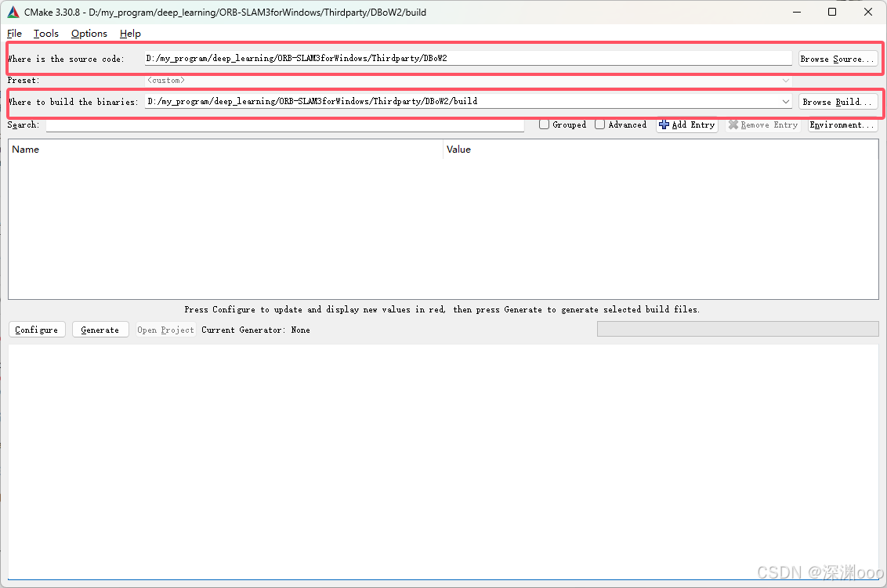Open the Options menu

(x=89, y=34)
